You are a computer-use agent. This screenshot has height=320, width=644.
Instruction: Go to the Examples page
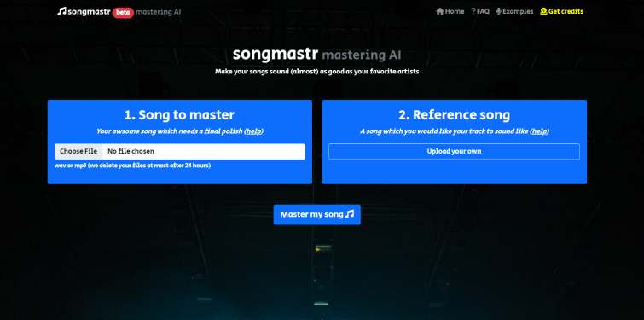(514, 11)
